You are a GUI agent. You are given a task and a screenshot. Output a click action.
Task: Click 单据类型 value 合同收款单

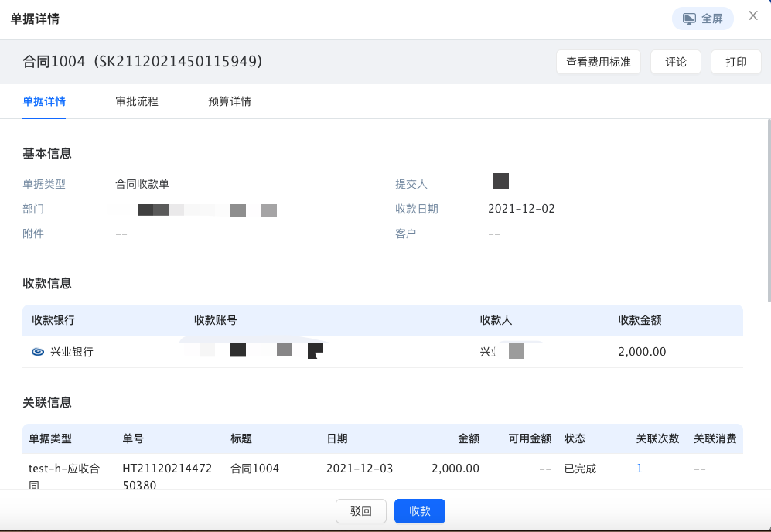(x=142, y=184)
